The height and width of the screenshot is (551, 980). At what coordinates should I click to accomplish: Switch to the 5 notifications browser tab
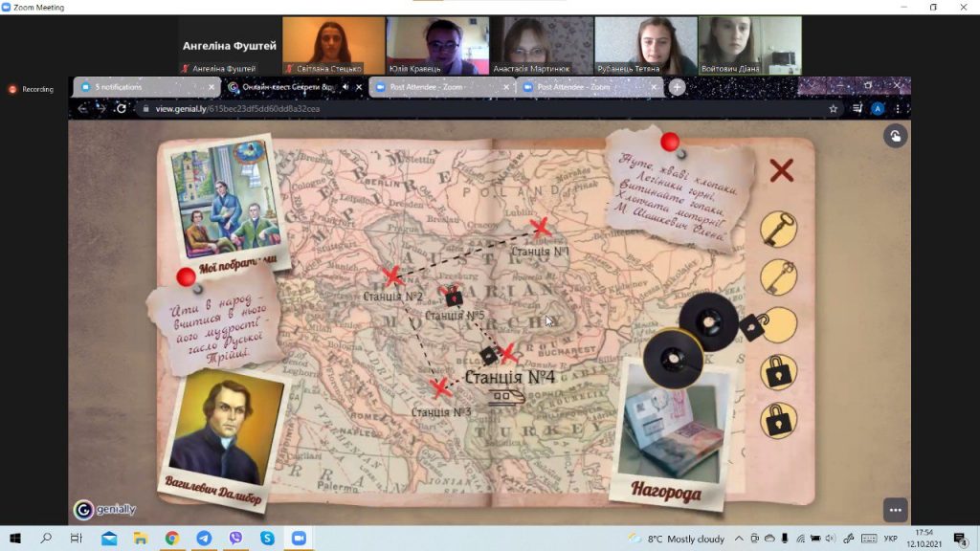tap(146, 87)
